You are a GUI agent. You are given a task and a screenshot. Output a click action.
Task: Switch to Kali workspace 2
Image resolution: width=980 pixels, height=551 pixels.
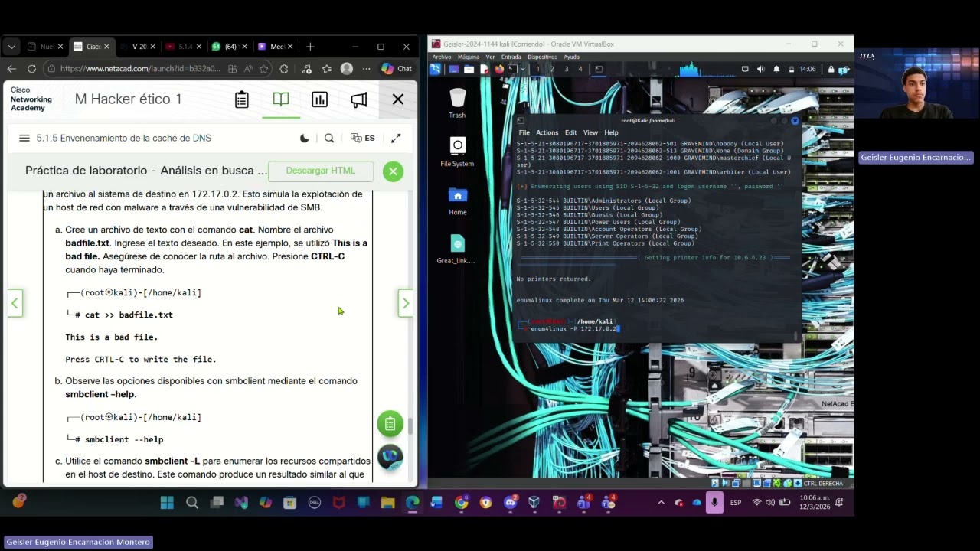551,69
